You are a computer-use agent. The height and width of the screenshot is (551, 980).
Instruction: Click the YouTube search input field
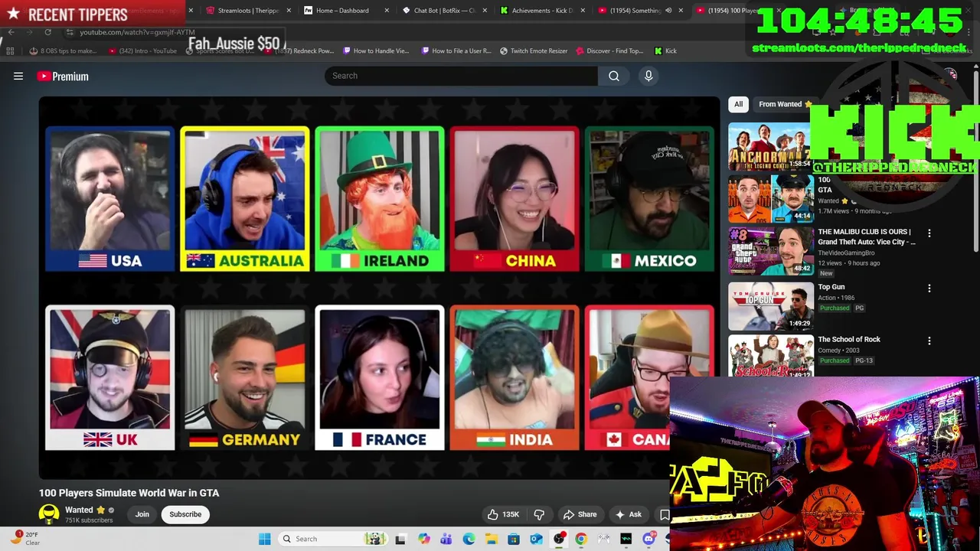[x=462, y=76]
